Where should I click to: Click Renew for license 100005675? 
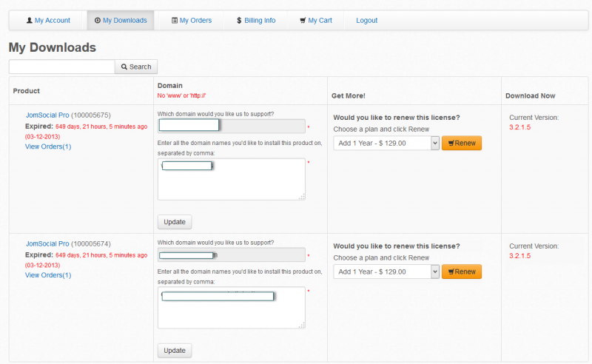pyautogui.click(x=462, y=143)
